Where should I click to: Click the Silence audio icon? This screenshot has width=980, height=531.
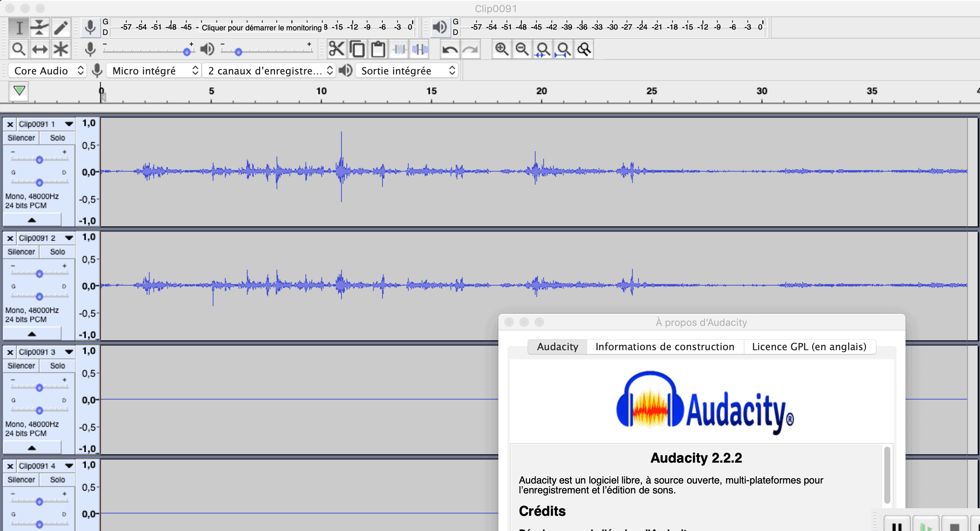point(420,49)
